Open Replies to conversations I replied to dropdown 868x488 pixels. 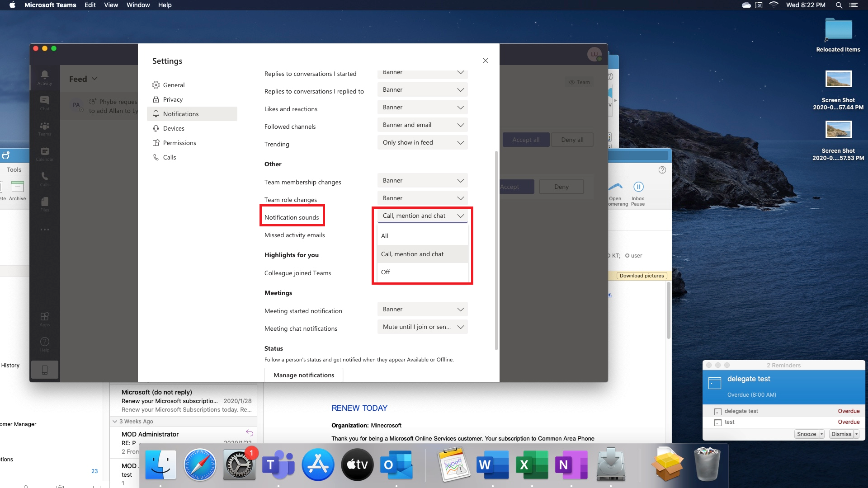tap(422, 89)
